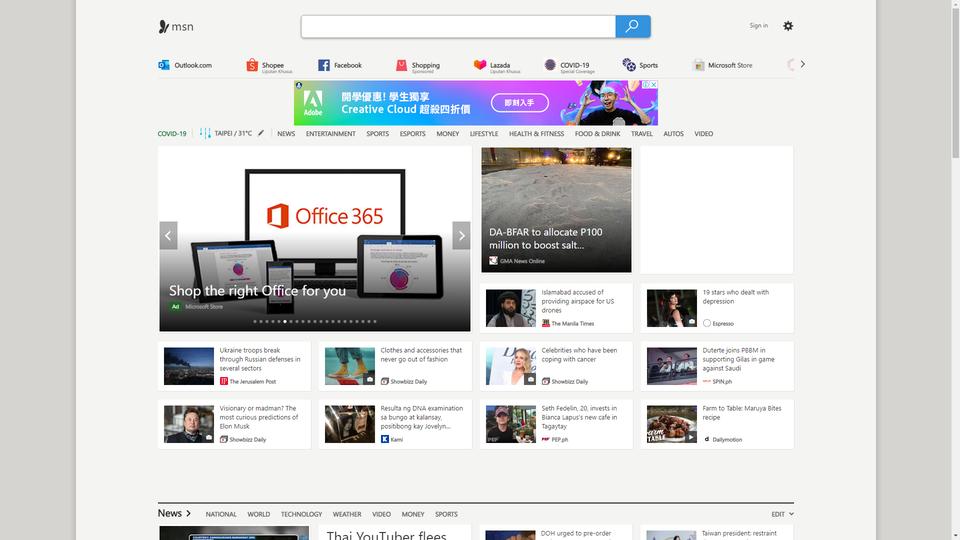
Task: Select the WORLD news tab
Action: pos(258,514)
